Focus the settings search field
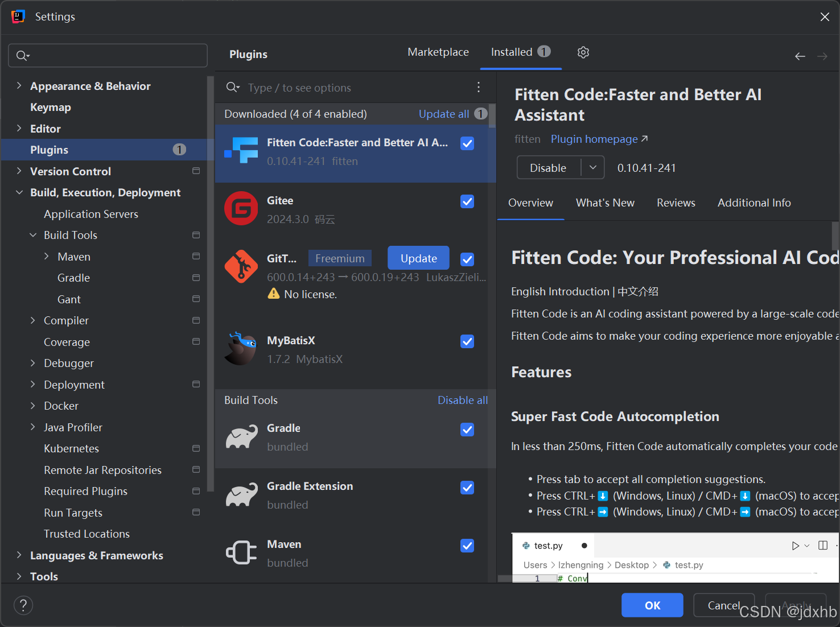840x627 pixels. [108, 56]
